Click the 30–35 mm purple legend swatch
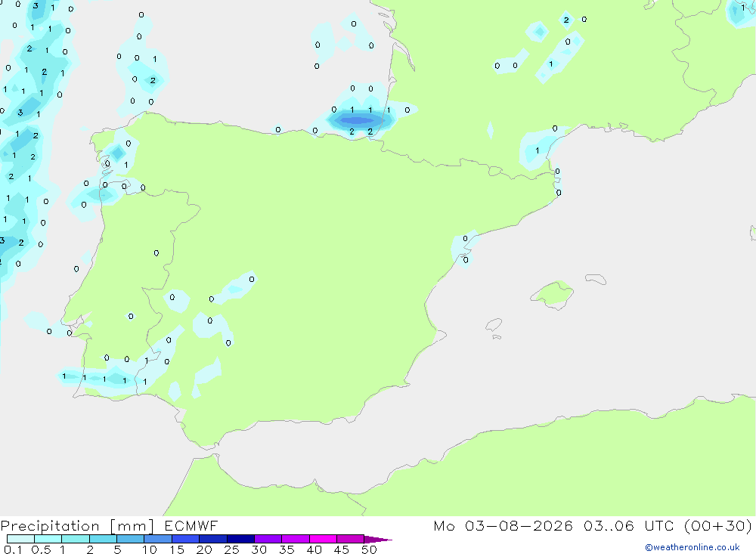Screen dimensions: 756x554 pos(268,539)
